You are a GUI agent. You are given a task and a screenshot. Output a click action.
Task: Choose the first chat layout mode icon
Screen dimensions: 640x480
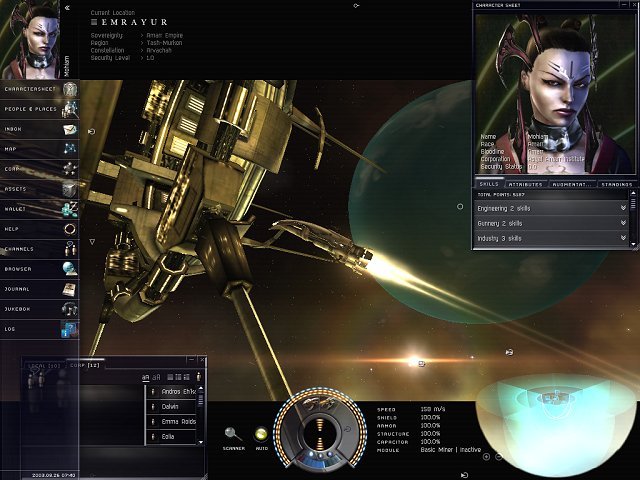pos(171,377)
